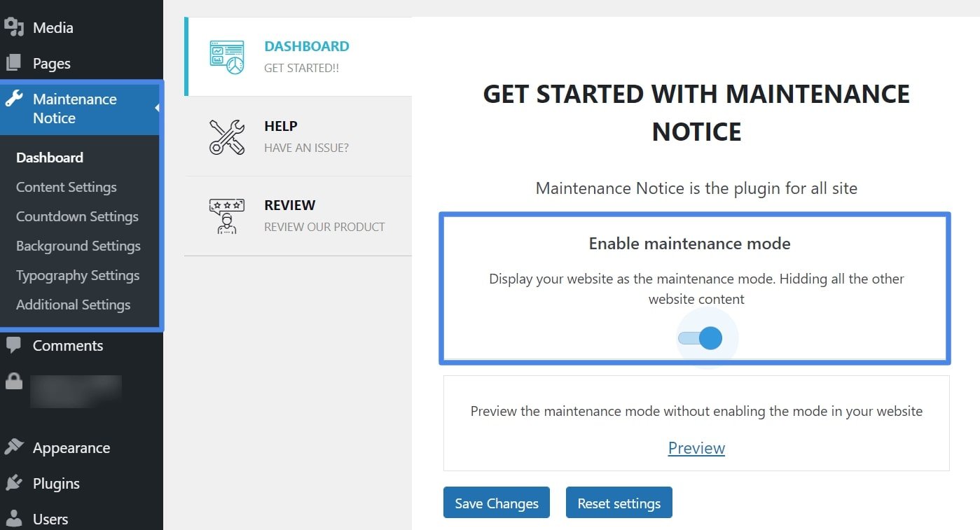Click the Maintenance Notice wrench icon
This screenshot has width=980, height=530.
coord(14,99)
